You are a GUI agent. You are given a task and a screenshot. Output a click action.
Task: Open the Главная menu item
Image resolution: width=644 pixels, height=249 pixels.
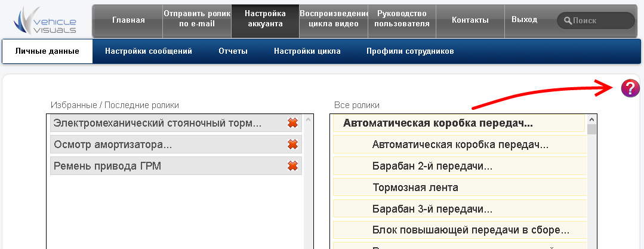(x=128, y=20)
